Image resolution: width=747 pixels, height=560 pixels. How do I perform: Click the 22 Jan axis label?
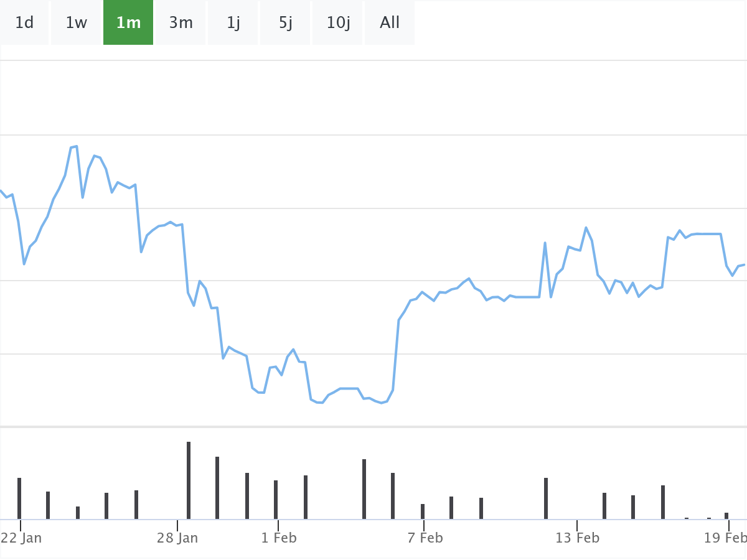click(x=21, y=538)
